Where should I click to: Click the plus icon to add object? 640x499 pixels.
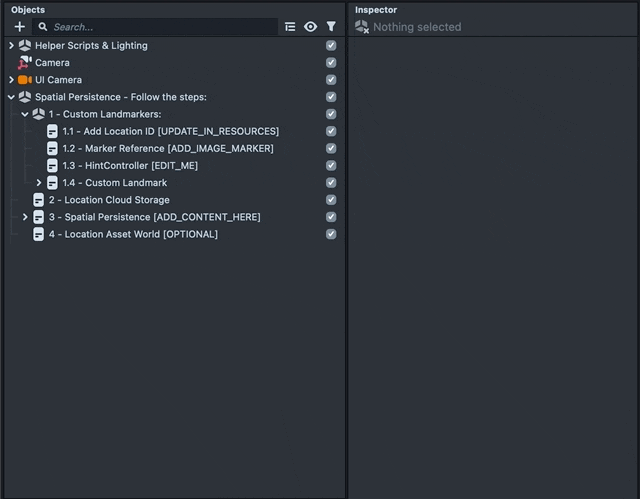point(19,27)
